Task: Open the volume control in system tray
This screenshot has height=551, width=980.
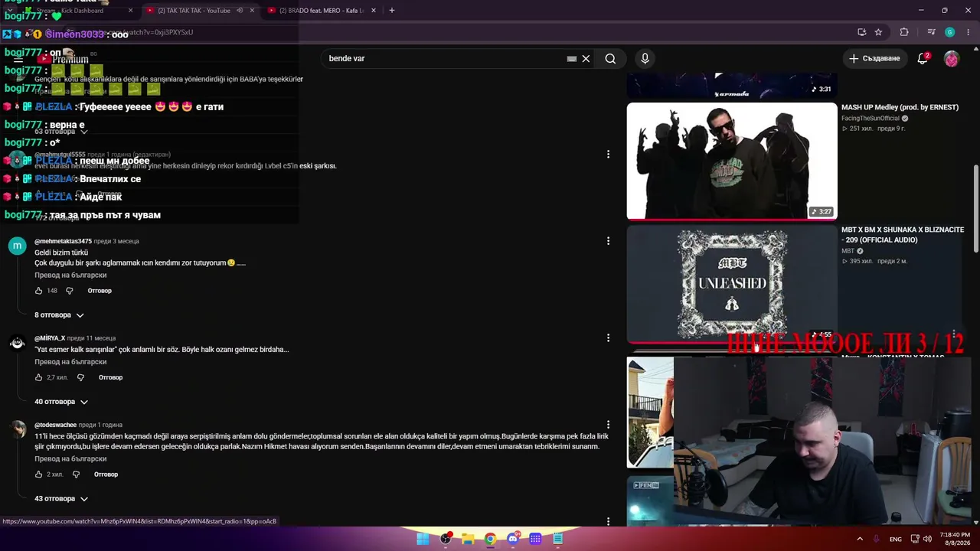Action: 927,539
